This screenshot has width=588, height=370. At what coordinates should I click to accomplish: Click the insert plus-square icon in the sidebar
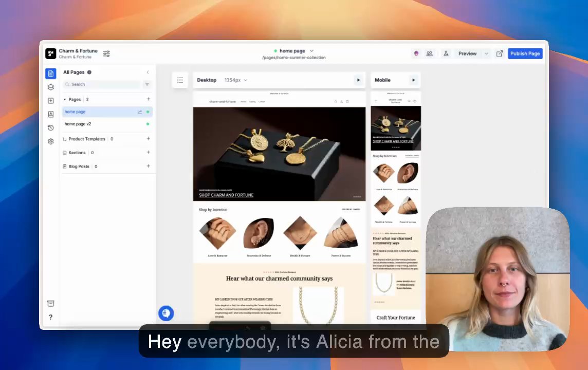(50, 101)
